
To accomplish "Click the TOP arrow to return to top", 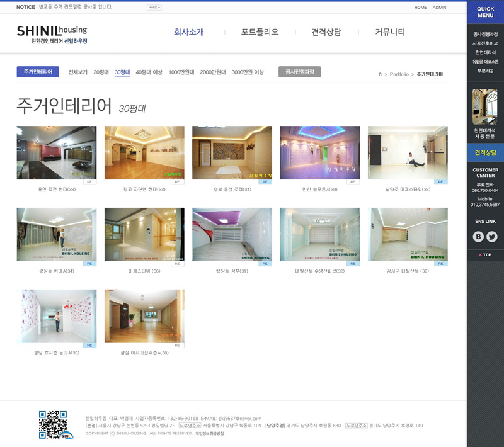I will coord(485,255).
